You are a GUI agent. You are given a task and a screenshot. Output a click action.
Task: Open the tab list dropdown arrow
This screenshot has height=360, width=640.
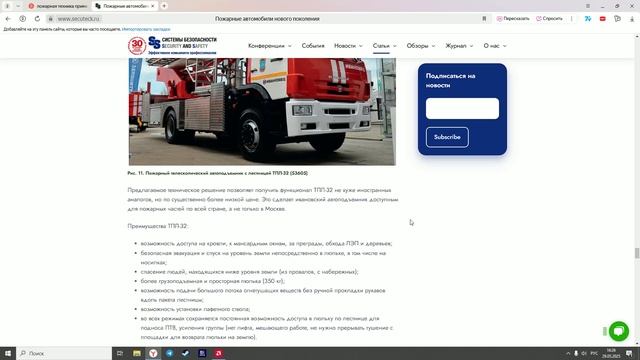pos(18,6)
